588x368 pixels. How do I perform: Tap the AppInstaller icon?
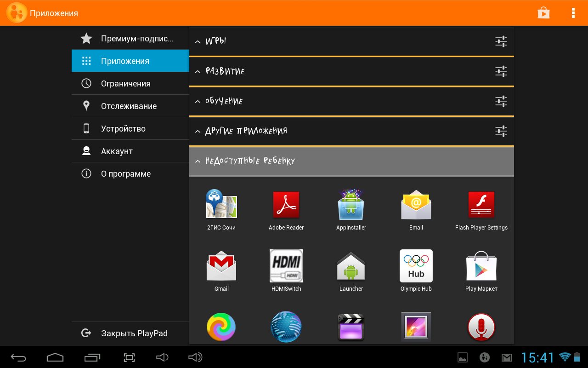coord(351,204)
